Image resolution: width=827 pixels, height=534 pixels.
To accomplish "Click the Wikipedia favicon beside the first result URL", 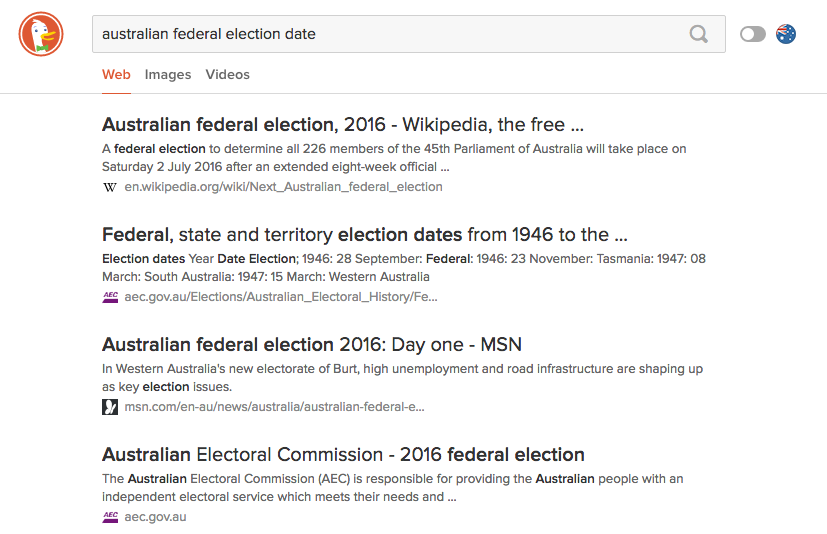I will [x=110, y=187].
